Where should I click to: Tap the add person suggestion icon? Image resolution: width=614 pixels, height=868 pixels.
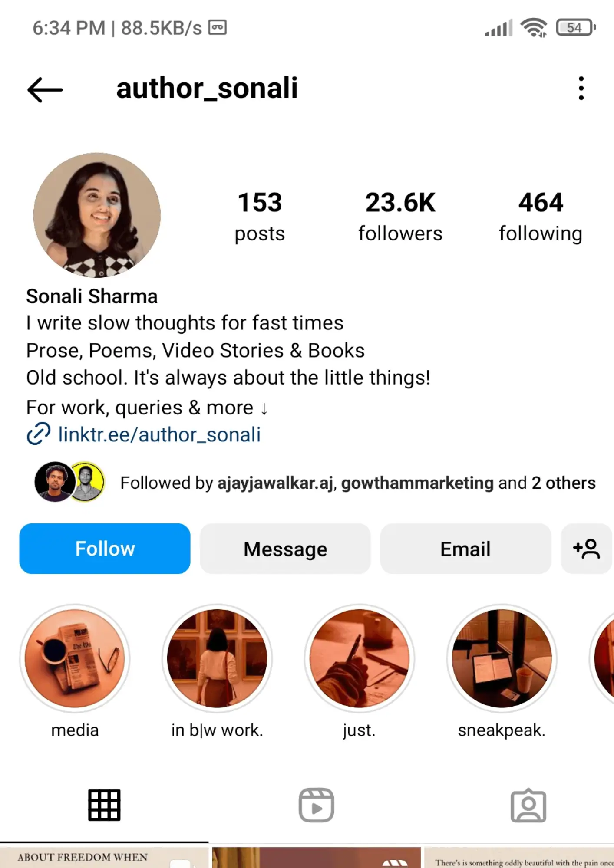(x=586, y=549)
